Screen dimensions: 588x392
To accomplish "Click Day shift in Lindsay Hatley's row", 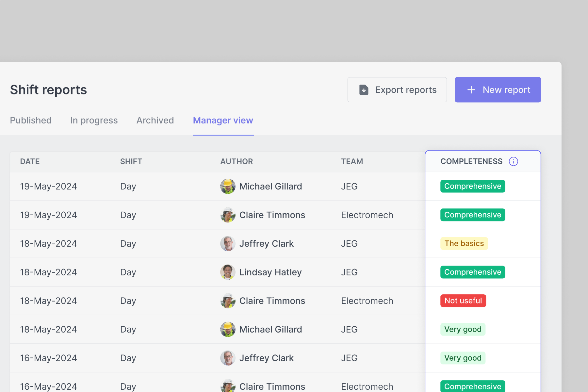I will tap(128, 272).
